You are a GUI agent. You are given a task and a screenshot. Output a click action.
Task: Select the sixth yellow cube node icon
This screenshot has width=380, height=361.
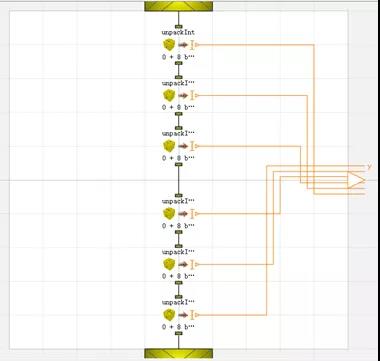tap(169, 315)
